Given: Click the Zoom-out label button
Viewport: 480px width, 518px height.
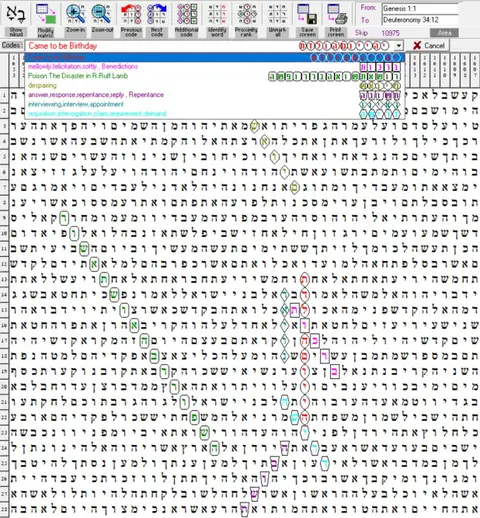Looking at the screenshot, I should (x=102, y=30).
